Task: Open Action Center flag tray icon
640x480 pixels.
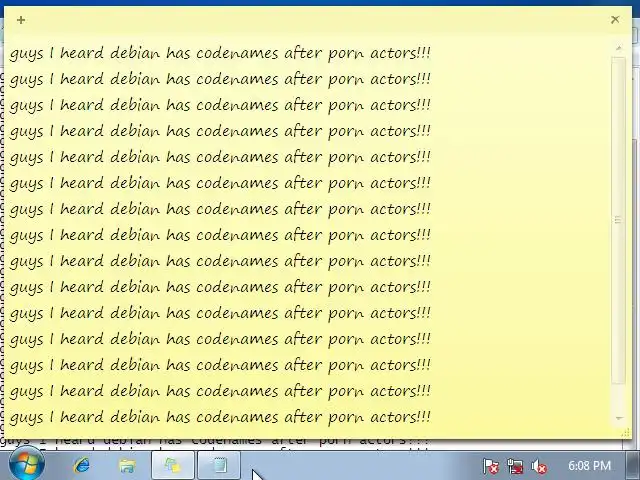Action: [491, 466]
